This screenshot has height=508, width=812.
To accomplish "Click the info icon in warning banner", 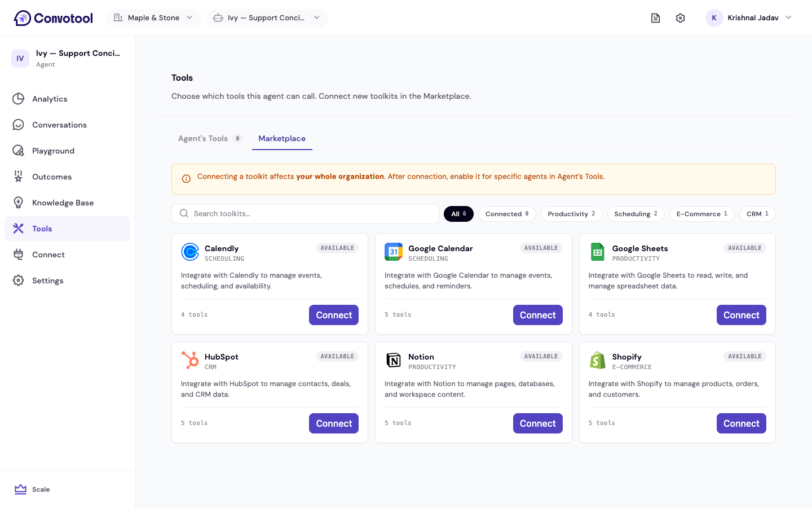I will (186, 179).
